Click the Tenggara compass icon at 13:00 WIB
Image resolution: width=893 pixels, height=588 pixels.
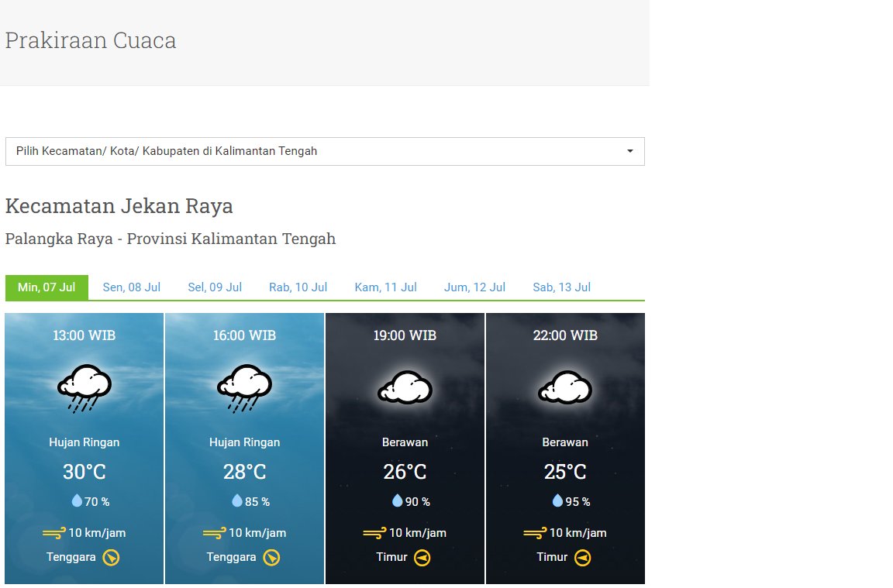[111, 557]
